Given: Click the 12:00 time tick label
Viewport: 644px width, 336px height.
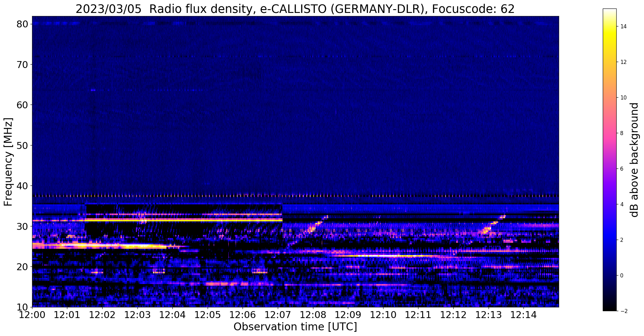Looking at the screenshot, I should point(32,315).
